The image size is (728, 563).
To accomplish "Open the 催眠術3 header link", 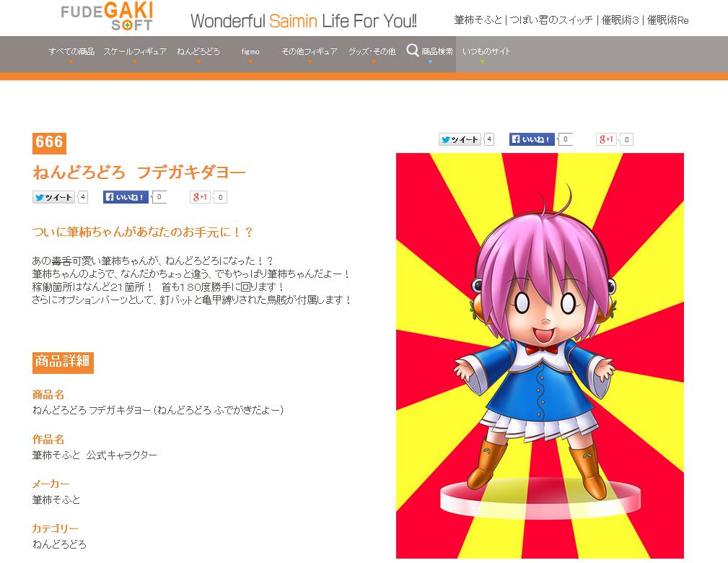I will coord(620,20).
